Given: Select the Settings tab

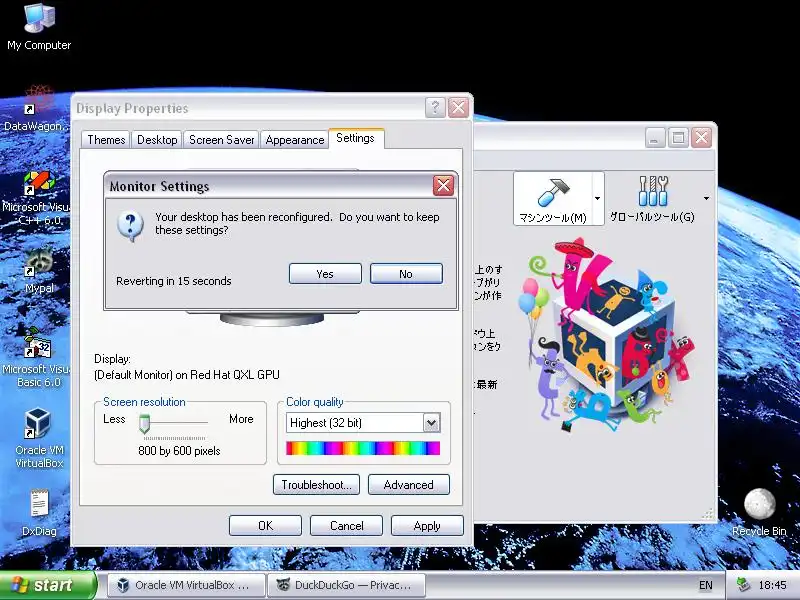Looking at the screenshot, I should click(356, 138).
